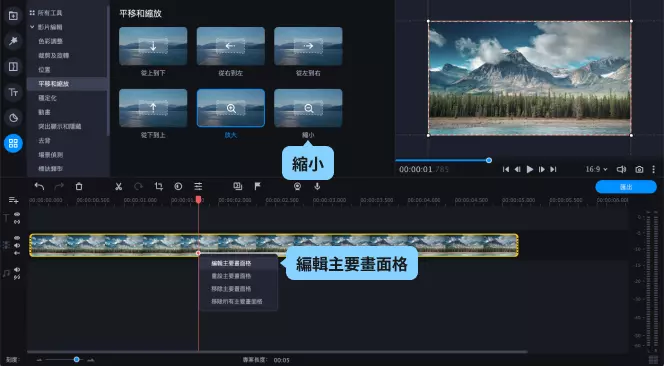Open the Titles tab (Tt icon)
This screenshot has width=664, height=366.
pyautogui.click(x=13, y=92)
